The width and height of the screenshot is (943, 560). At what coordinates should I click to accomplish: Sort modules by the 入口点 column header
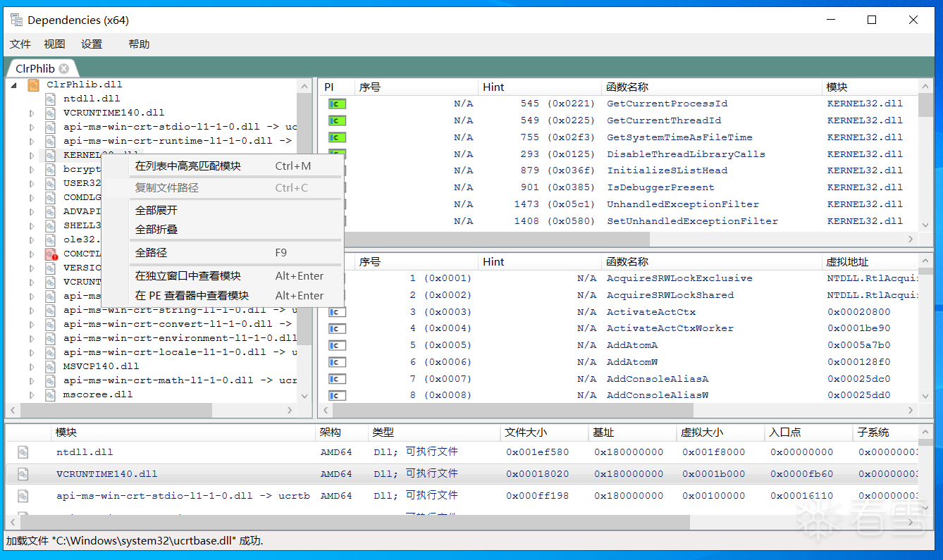(x=808, y=433)
